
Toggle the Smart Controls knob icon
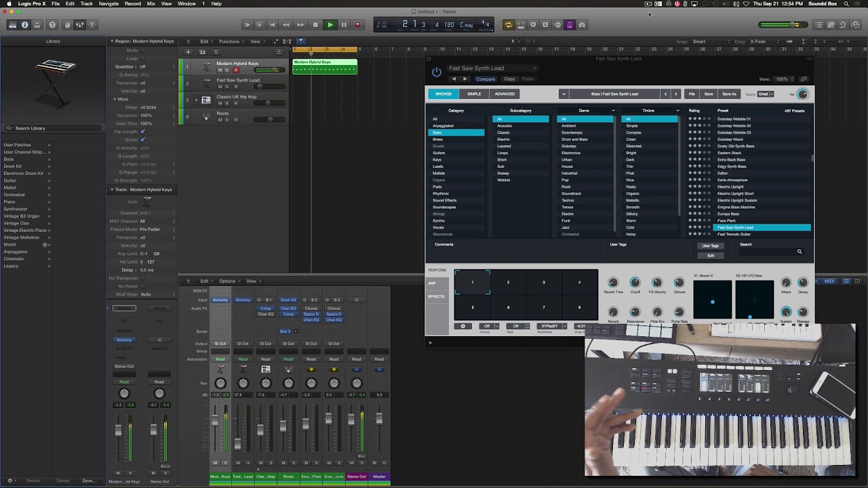pos(67,25)
